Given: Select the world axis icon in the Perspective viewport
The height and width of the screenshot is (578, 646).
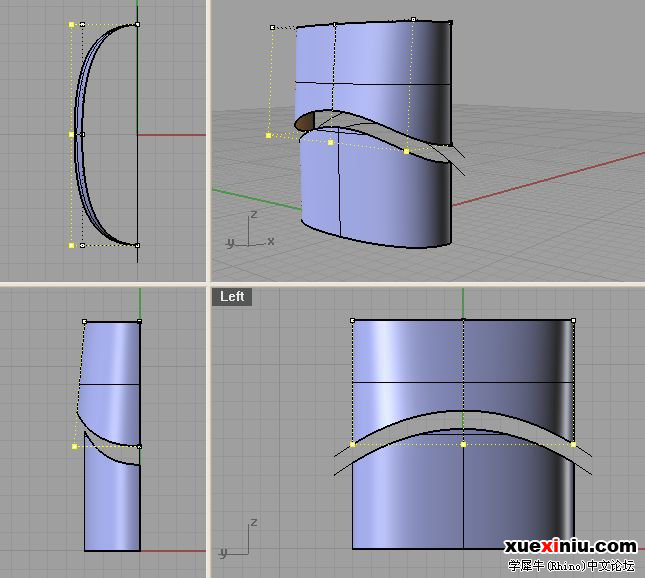Looking at the screenshot, I should pyautogui.click(x=250, y=230).
